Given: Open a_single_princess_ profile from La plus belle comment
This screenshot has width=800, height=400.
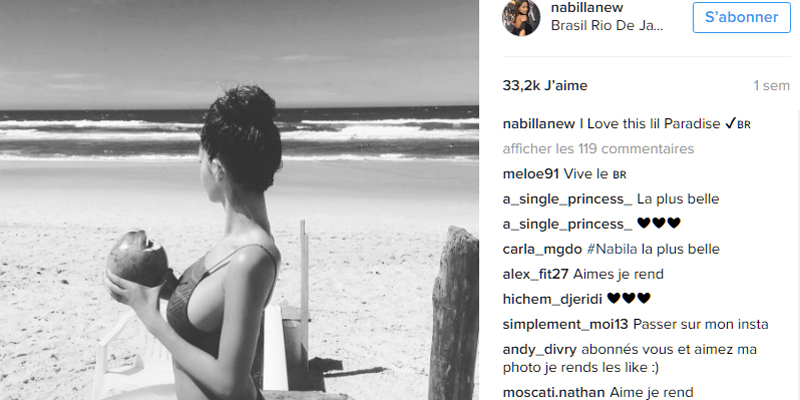Looking at the screenshot, I should tap(567, 199).
